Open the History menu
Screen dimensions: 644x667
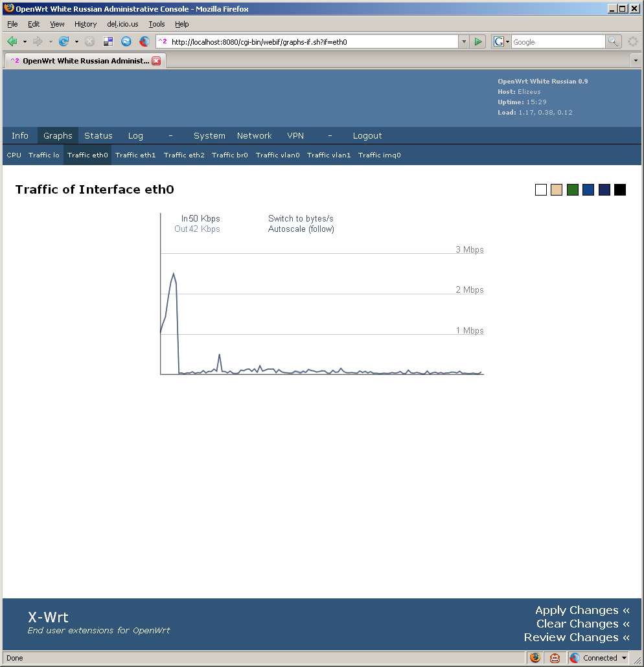(x=85, y=24)
